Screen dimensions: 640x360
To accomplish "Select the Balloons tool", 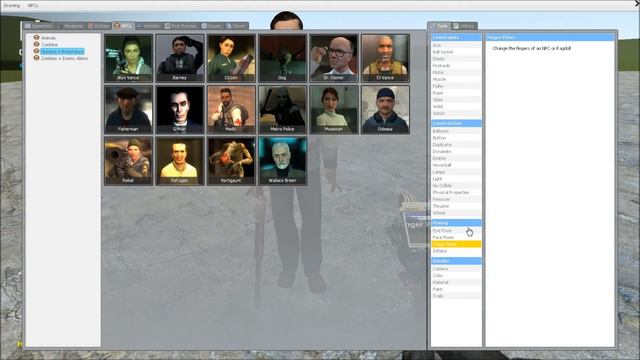I will [x=456, y=131].
